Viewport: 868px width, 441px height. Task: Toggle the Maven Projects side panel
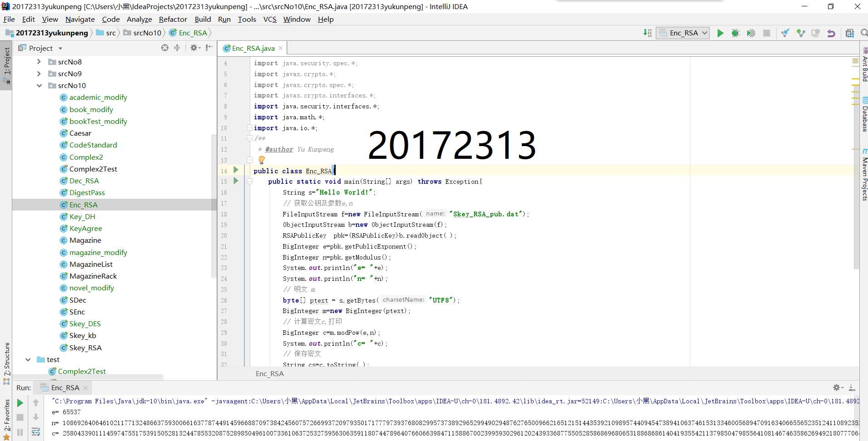point(864,175)
